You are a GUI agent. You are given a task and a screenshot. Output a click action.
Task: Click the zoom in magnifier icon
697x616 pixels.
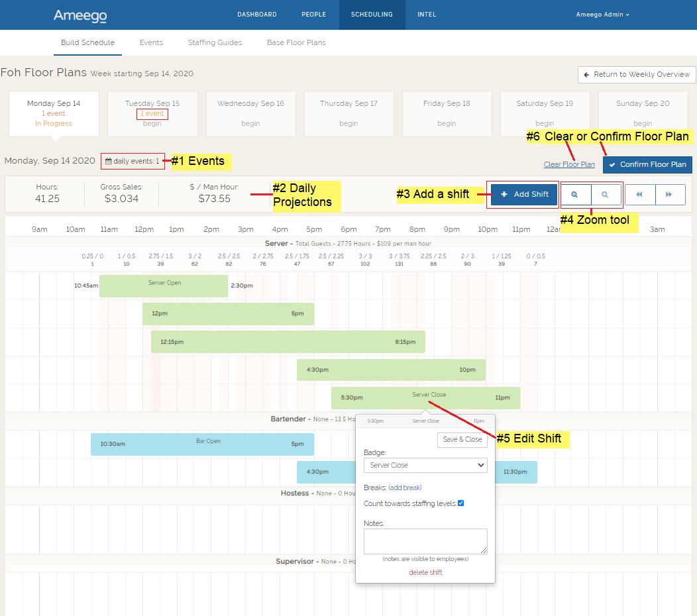tap(575, 195)
